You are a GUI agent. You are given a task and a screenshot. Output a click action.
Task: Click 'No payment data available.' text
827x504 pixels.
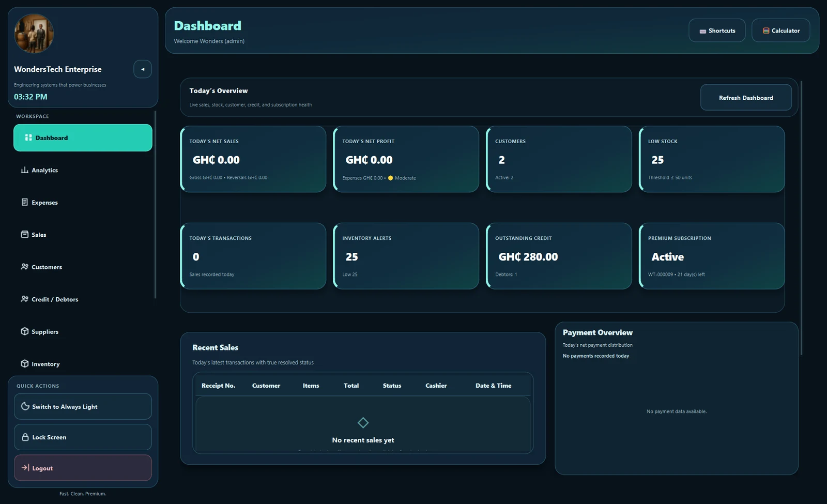676,411
